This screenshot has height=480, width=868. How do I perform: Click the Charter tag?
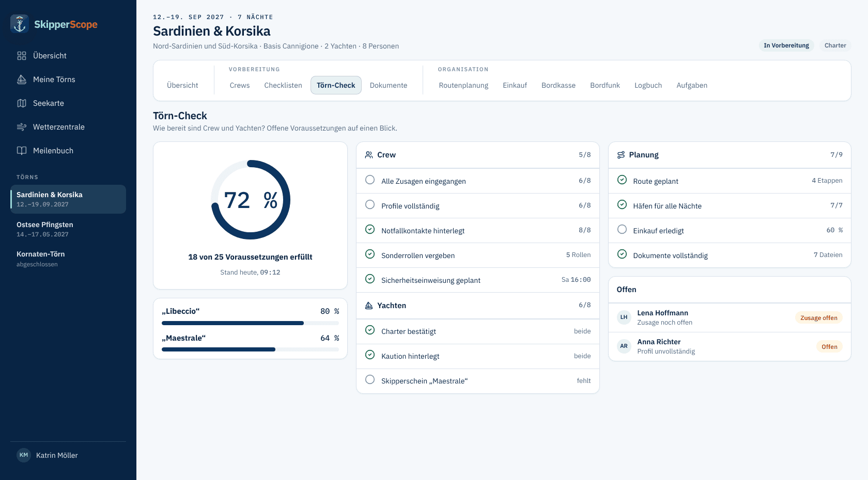point(835,45)
